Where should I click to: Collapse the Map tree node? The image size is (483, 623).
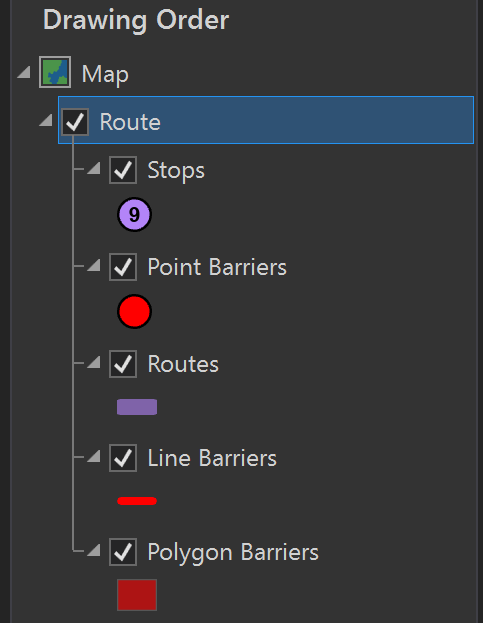coord(24,72)
